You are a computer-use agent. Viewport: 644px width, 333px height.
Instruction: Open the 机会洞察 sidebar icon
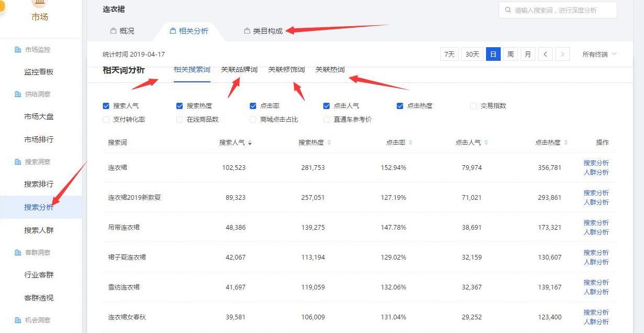pos(18,319)
